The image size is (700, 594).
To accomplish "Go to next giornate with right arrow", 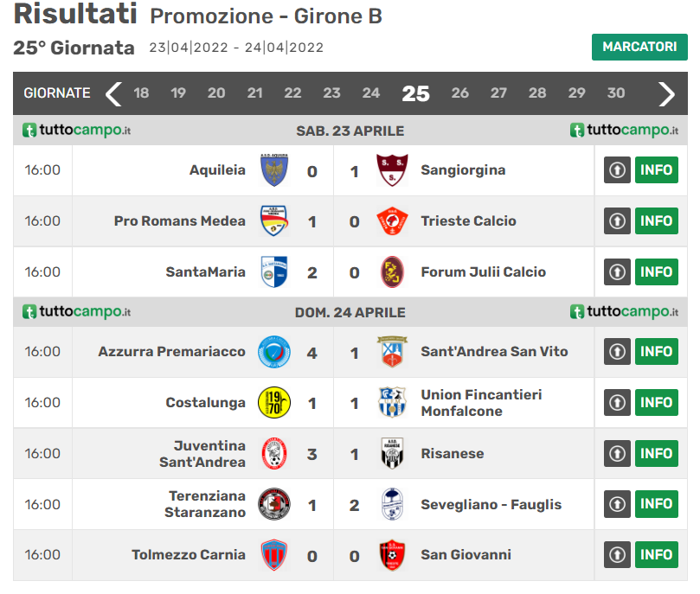I will coord(666,93).
